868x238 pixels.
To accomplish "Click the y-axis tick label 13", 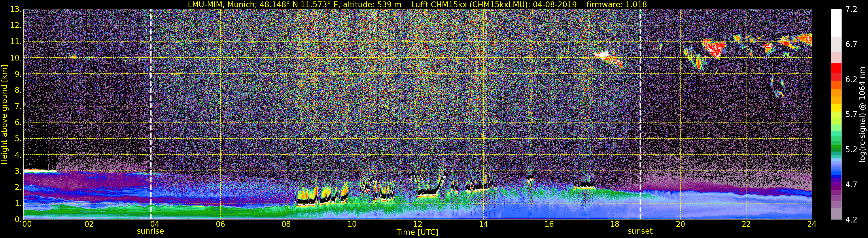I will (16, 9).
